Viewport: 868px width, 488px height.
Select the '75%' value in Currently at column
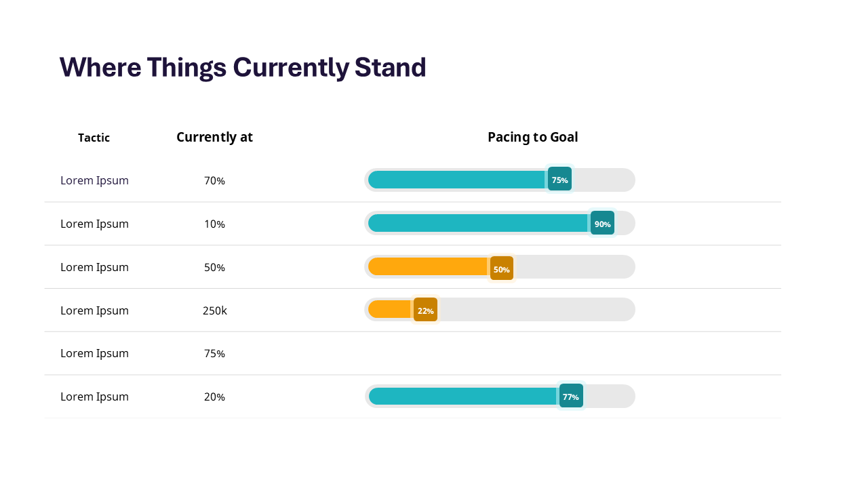214,353
